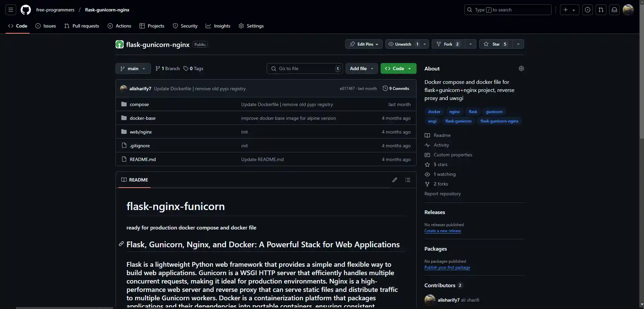The image size is (644, 309).
Task: Focus the Go to file search field
Action: point(304,68)
